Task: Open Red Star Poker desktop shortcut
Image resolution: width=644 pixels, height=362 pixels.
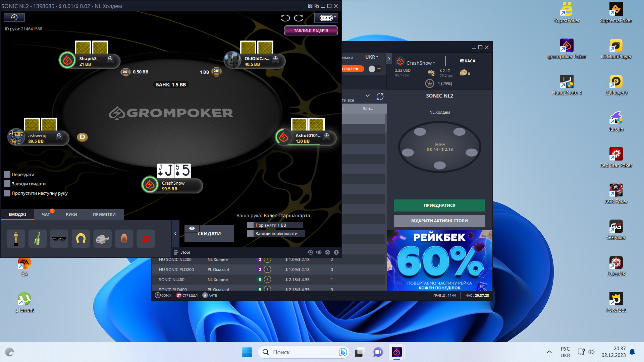Action: tap(616, 158)
